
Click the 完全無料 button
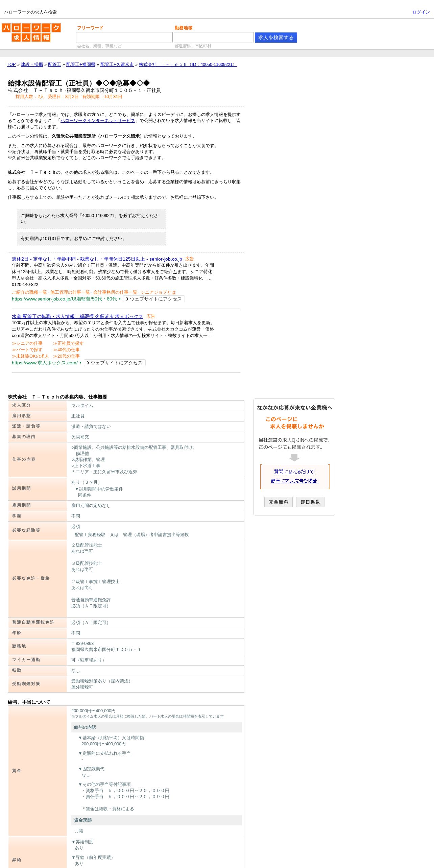click(279, 502)
